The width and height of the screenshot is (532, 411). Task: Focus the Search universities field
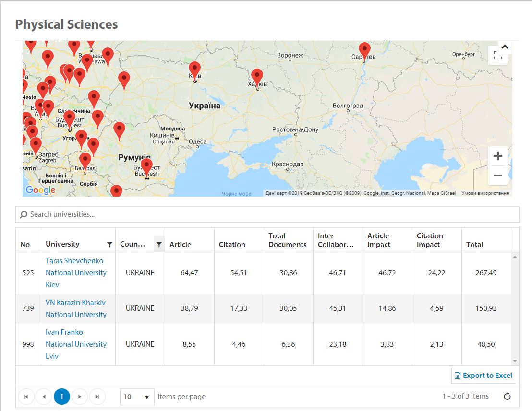click(267, 214)
